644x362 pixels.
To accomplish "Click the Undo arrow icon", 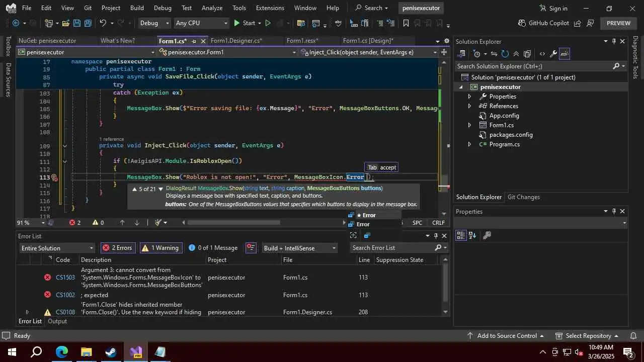I will [x=103, y=23].
